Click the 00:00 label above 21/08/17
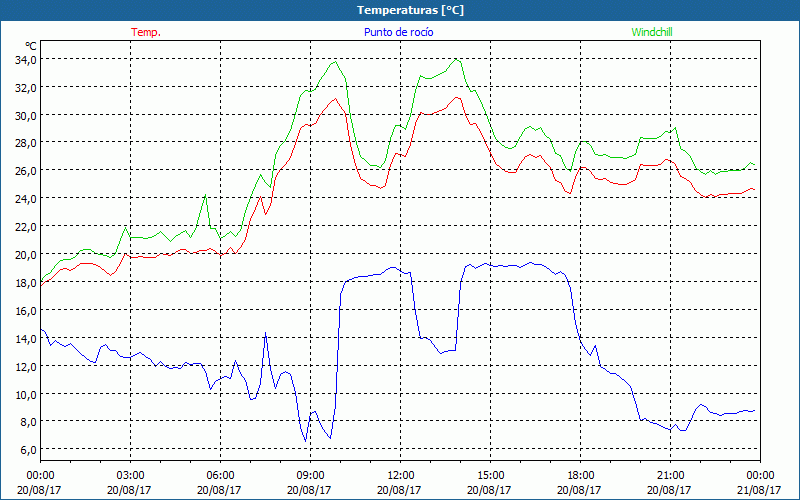The width and height of the screenshot is (800, 500). click(760, 476)
